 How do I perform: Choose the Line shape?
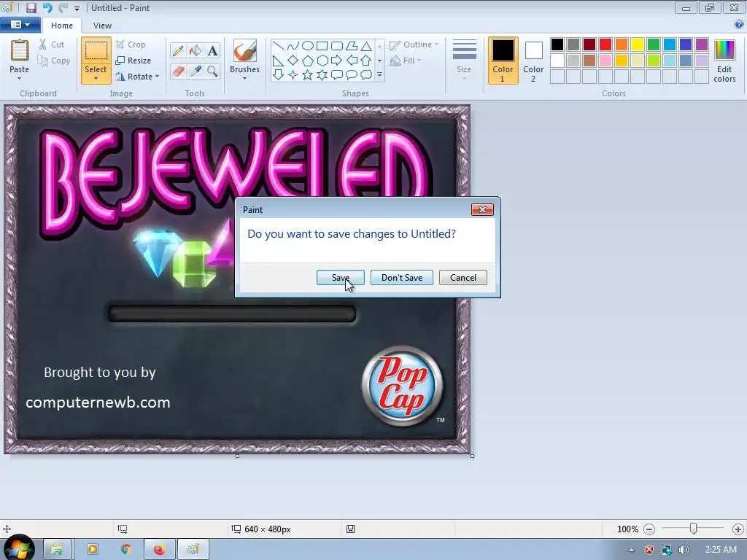pos(278,46)
